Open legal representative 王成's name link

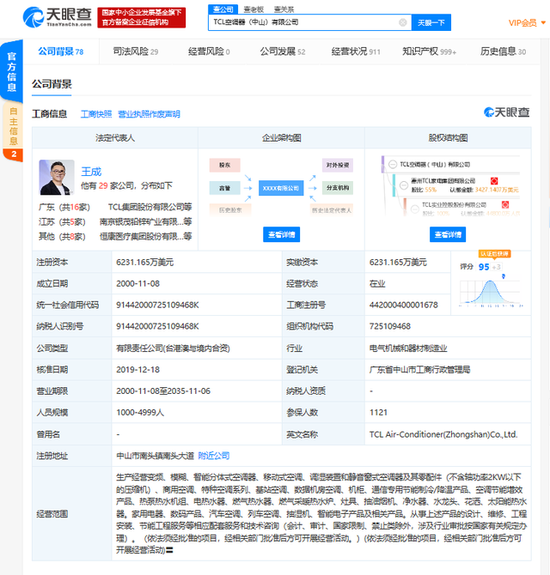pyautogui.click(x=91, y=172)
